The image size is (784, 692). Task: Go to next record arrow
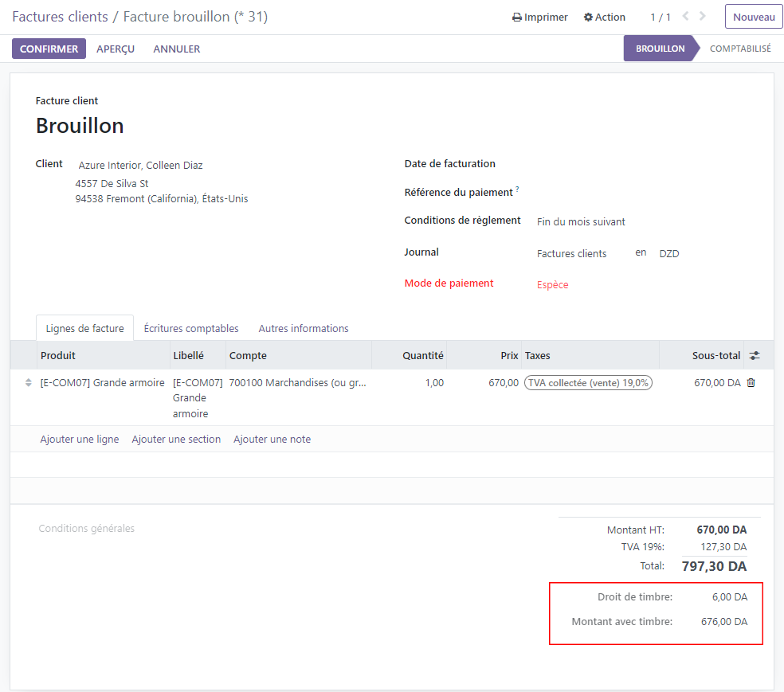(x=703, y=16)
